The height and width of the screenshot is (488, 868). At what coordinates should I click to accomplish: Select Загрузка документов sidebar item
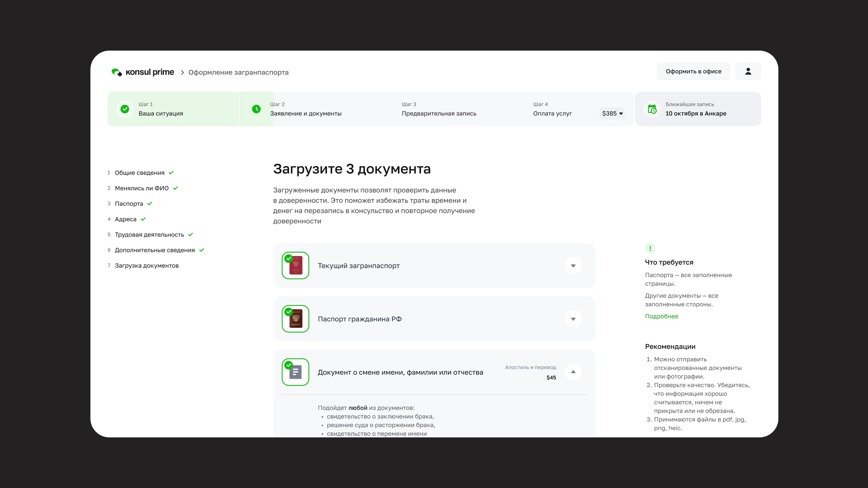coord(146,266)
